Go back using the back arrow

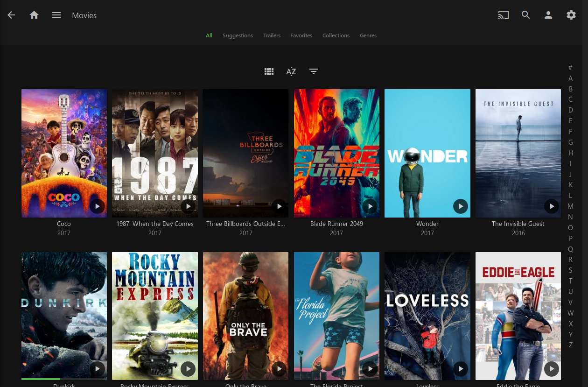[x=11, y=14]
